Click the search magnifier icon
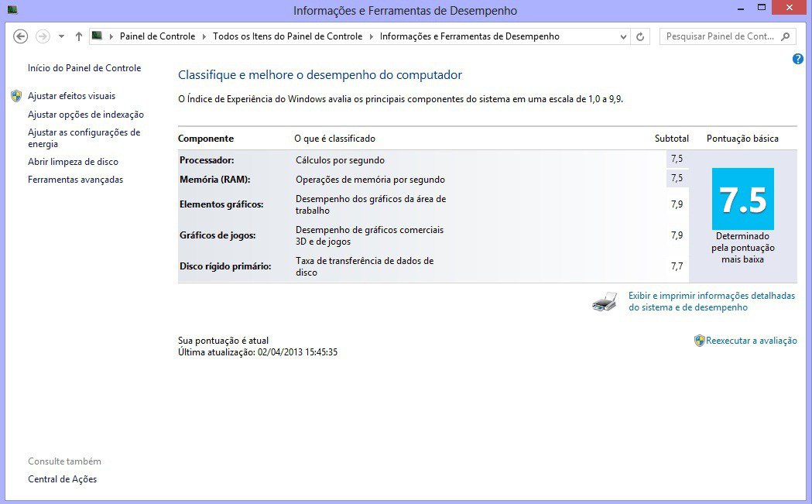 click(786, 36)
